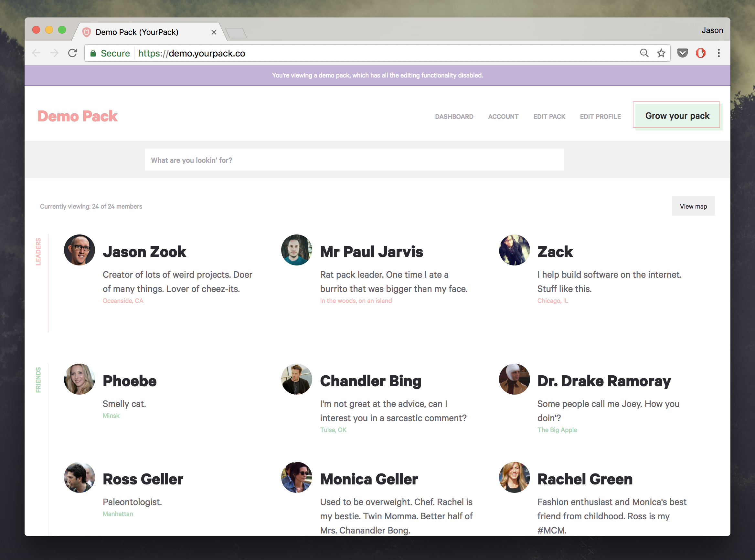Click the zoom magnifier icon in address bar
The image size is (755, 560).
(644, 53)
